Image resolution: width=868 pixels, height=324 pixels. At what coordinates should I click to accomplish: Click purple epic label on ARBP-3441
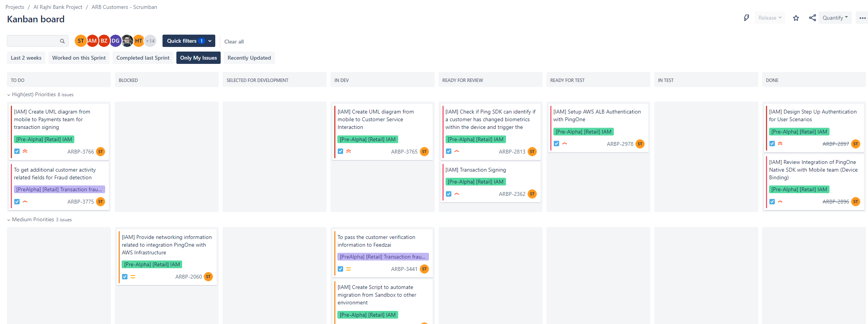click(383, 257)
